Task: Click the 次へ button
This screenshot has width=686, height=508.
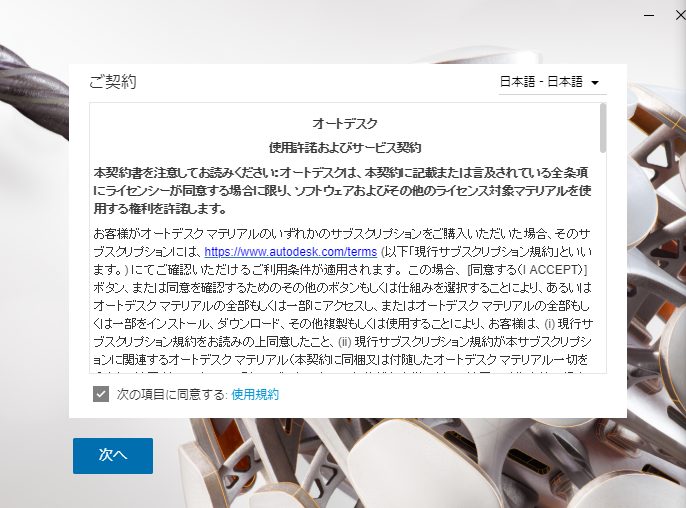Action: coord(113,455)
